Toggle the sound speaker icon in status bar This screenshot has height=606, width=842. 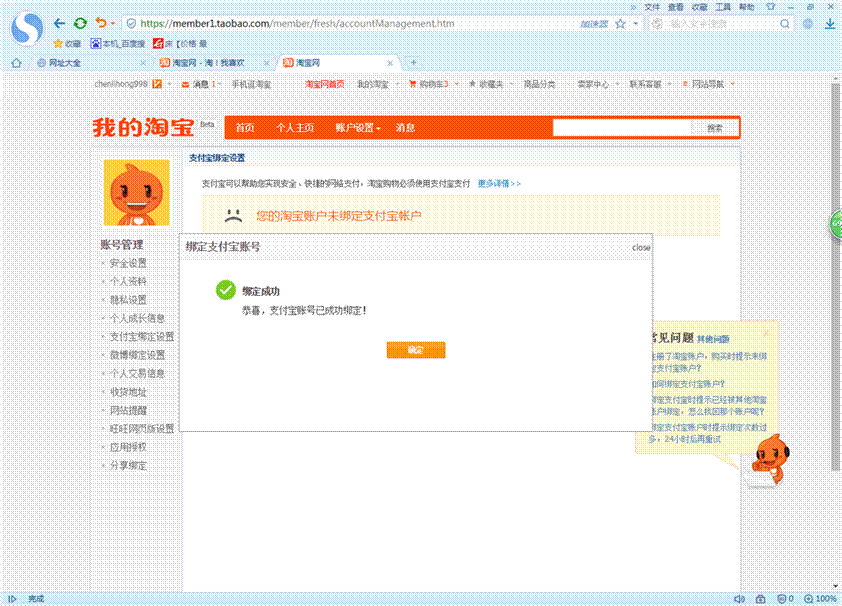(739, 598)
